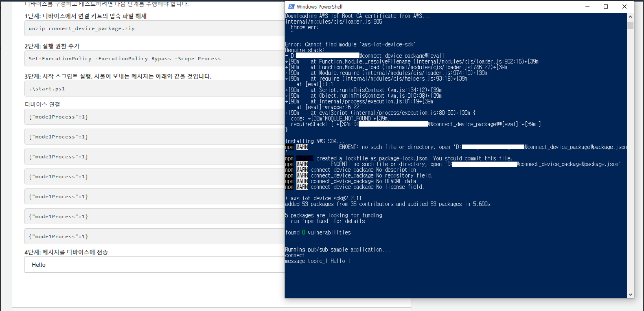Click the 'created a lockfile as package-lock.json' line
Image resolution: width=644 pixels, height=311 pixels.
pos(399,158)
